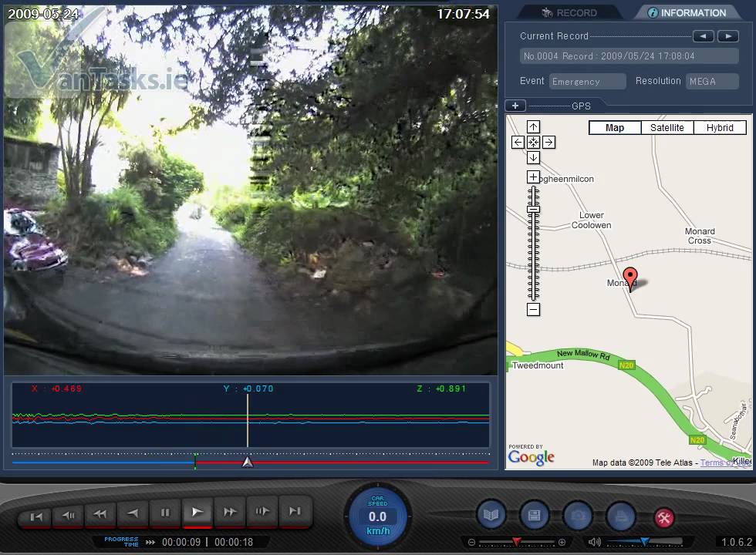Screen dimensions: 756x555
Task: Click the video timestamp 17:07:54
Action: (463, 15)
